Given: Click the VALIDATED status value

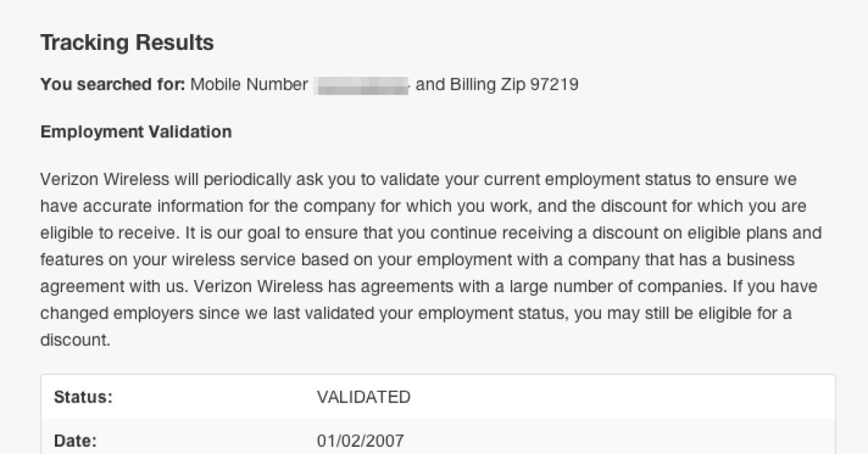Looking at the screenshot, I should (363, 397).
